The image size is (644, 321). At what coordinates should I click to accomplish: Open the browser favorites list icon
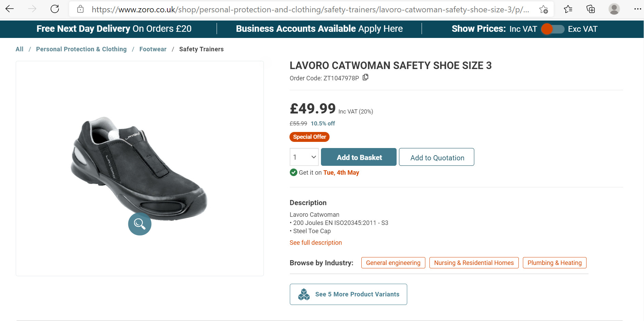(568, 9)
